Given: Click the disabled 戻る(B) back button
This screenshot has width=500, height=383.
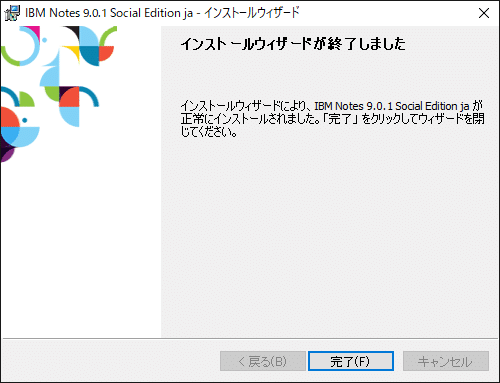Looking at the screenshot, I should click(x=263, y=361).
